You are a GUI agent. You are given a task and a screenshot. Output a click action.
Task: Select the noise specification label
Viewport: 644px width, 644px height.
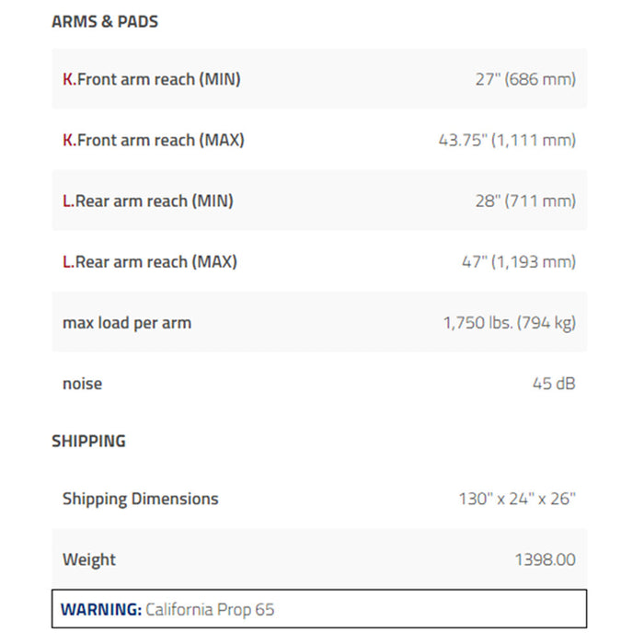pos(82,384)
